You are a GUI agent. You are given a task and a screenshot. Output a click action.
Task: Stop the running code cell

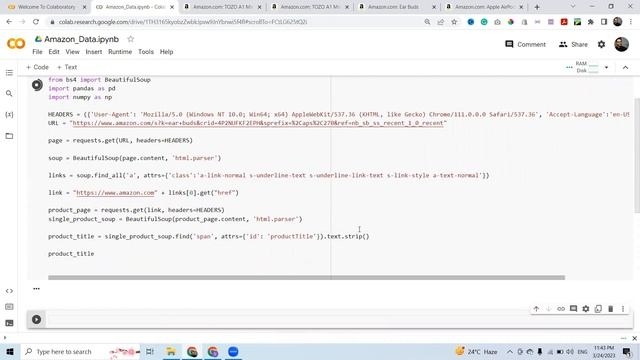click(x=37, y=85)
